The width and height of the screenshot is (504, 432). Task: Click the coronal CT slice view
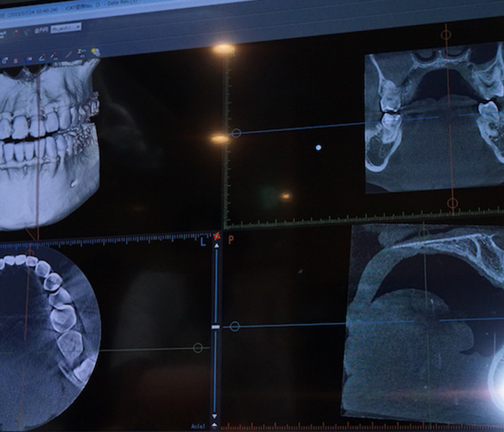click(x=435, y=117)
